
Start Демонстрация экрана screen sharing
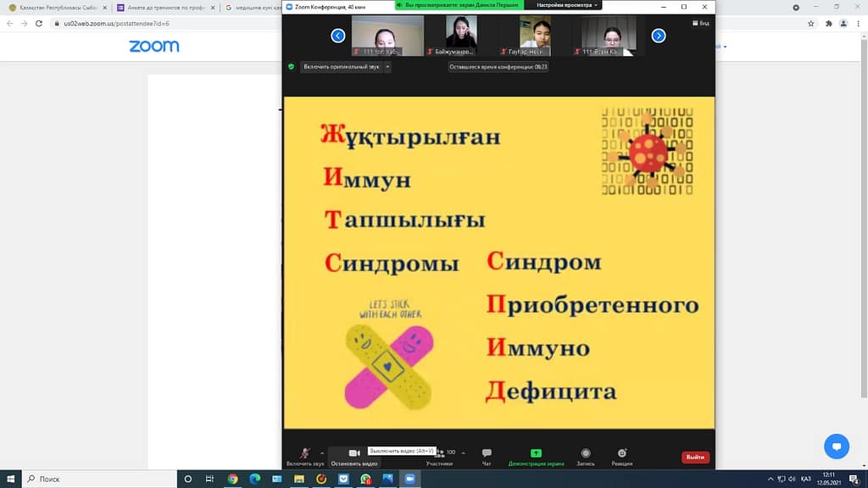(536, 454)
